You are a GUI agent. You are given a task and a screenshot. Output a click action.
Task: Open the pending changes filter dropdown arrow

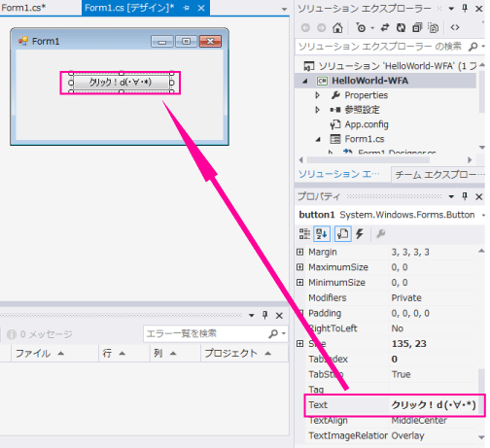pos(372,28)
